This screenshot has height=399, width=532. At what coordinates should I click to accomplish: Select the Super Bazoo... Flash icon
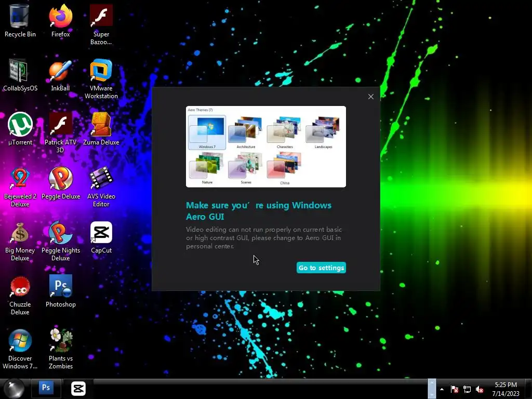[x=101, y=24]
